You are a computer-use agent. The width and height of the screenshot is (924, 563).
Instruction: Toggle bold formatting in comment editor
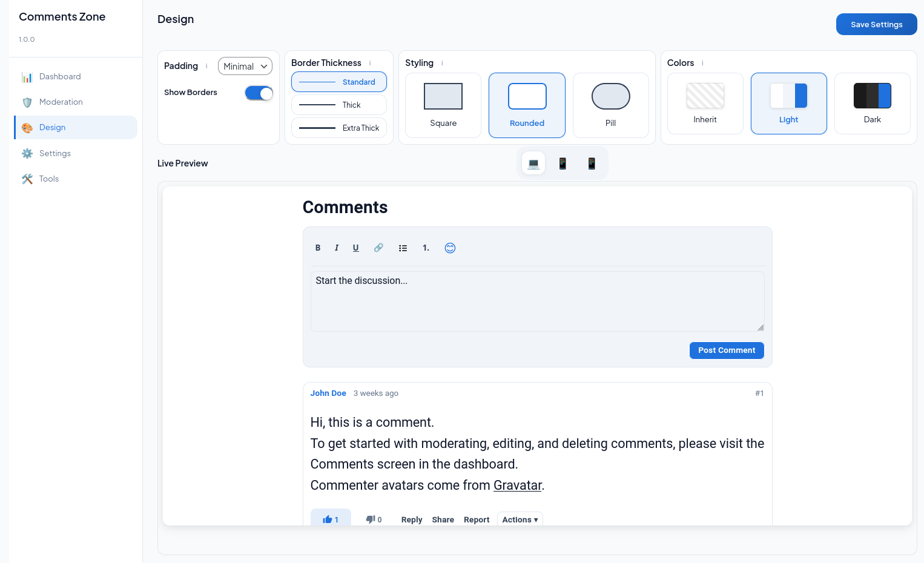318,248
